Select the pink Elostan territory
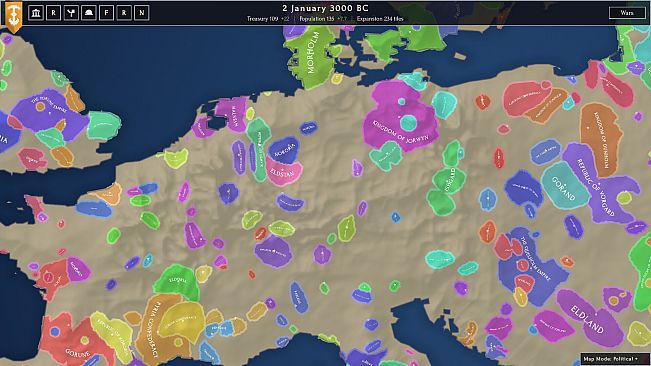 click(284, 172)
